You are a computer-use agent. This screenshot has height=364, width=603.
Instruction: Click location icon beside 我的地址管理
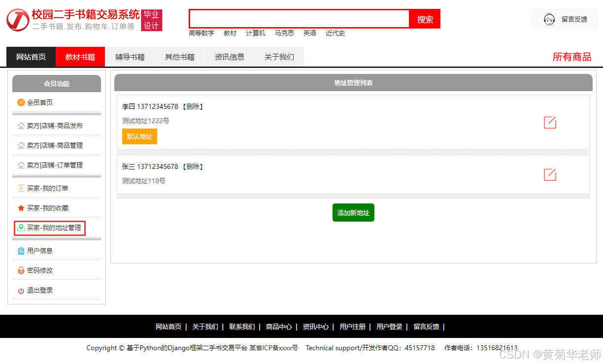(x=21, y=228)
